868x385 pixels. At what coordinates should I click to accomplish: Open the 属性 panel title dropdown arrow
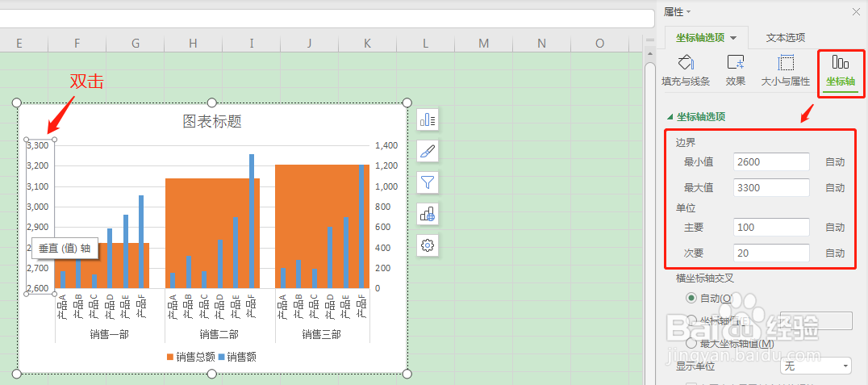pos(689,12)
